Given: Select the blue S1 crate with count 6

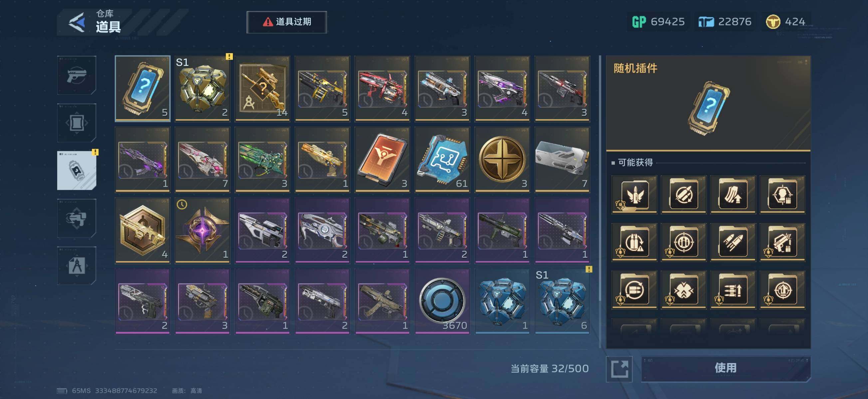Looking at the screenshot, I should (x=562, y=301).
